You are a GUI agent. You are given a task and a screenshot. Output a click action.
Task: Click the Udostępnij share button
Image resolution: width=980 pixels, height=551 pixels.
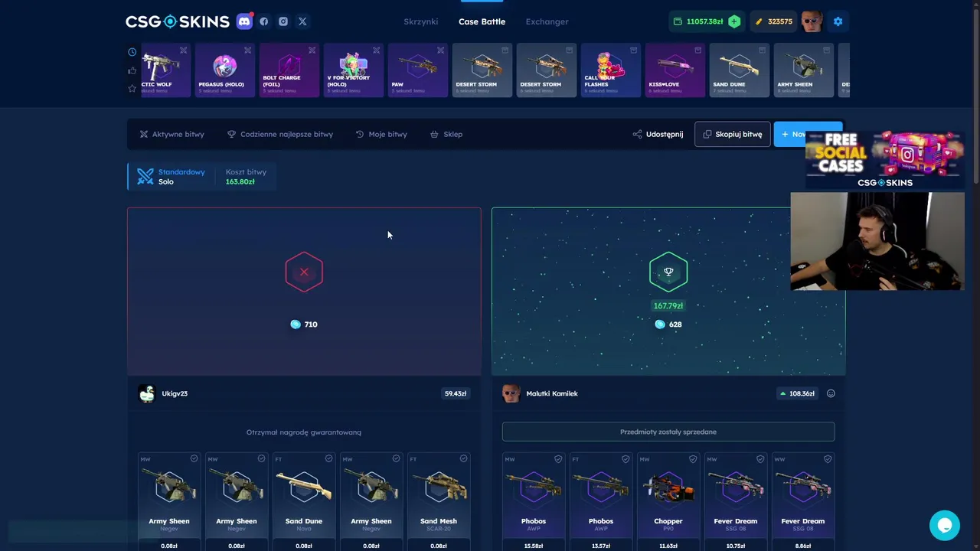[x=658, y=134]
